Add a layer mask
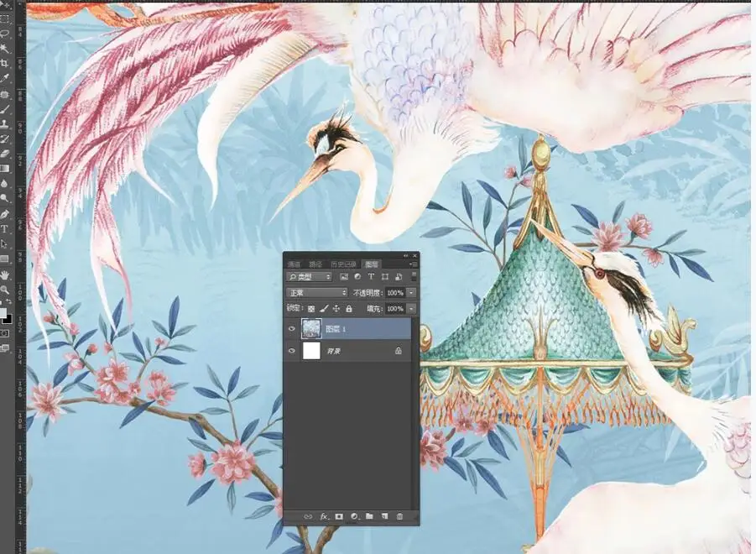 pos(339,516)
